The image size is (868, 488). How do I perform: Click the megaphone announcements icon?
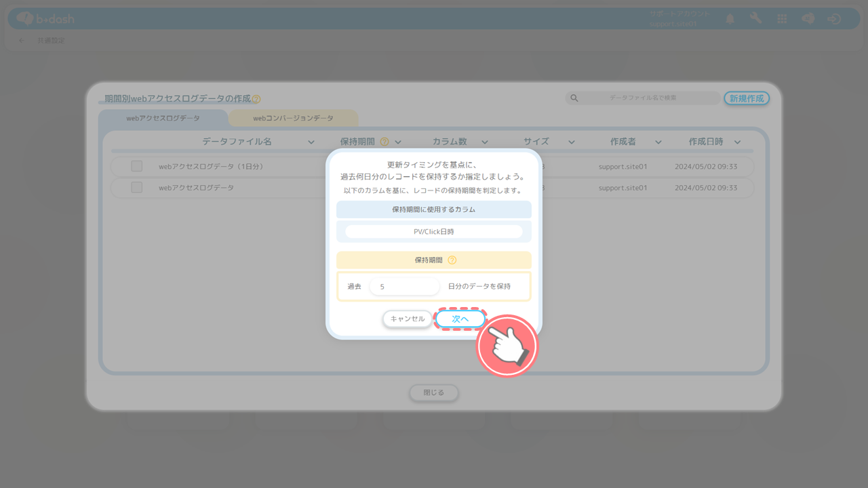(808, 19)
